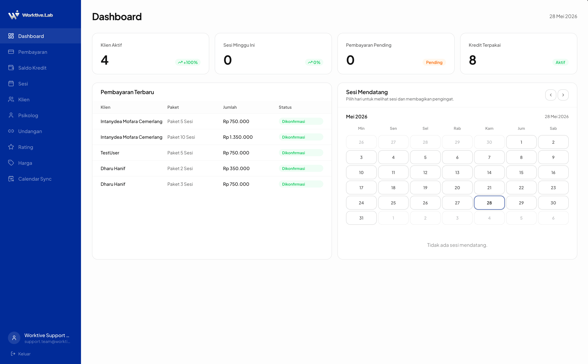Image resolution: width=588 pixels, height=364 pixels.
Task: Click the orange Pending badge
Action: click(x=434, y=62)
